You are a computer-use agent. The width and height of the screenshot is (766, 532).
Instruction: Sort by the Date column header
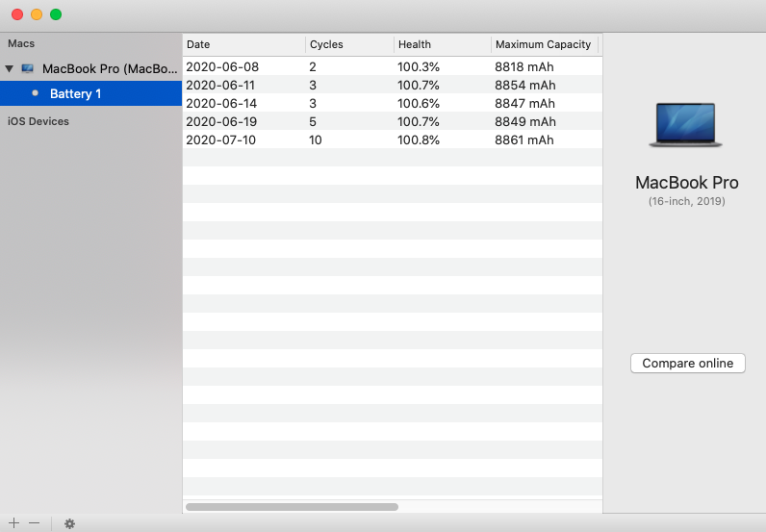pyautogui.click(x=244, y=44)
